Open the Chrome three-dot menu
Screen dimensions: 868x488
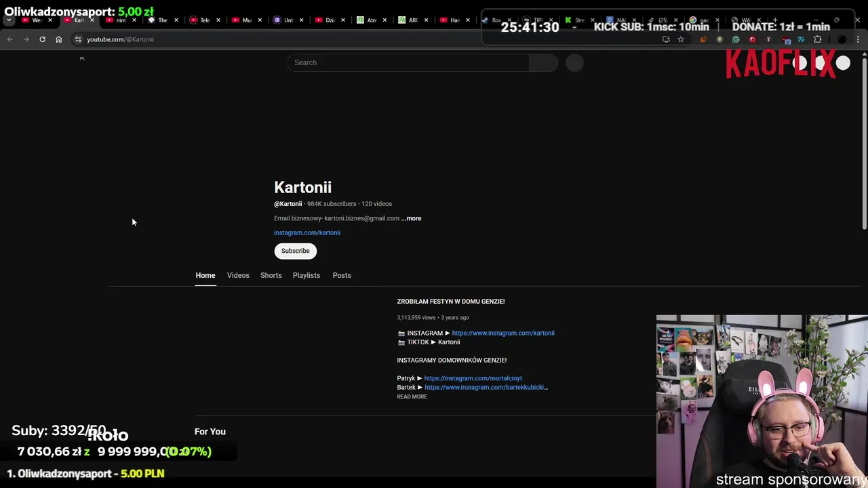tap(858, 39)
